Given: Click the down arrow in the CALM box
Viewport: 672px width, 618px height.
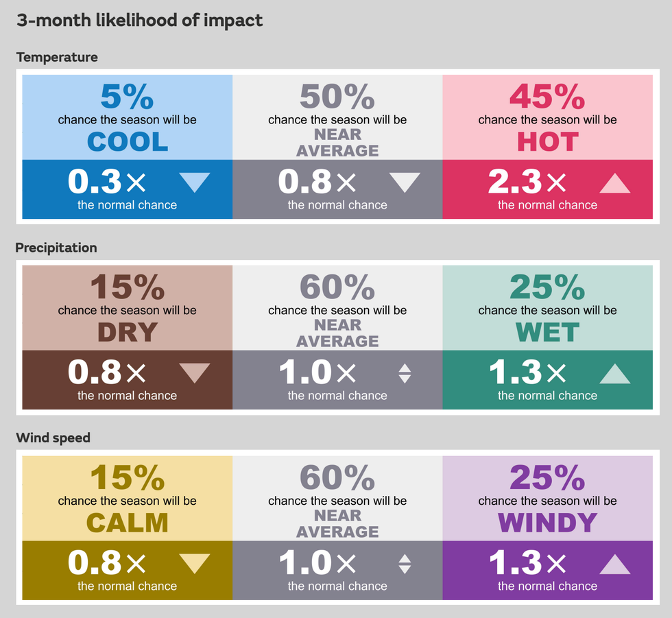Looking at the screenshot, I should tap(195, 564).
